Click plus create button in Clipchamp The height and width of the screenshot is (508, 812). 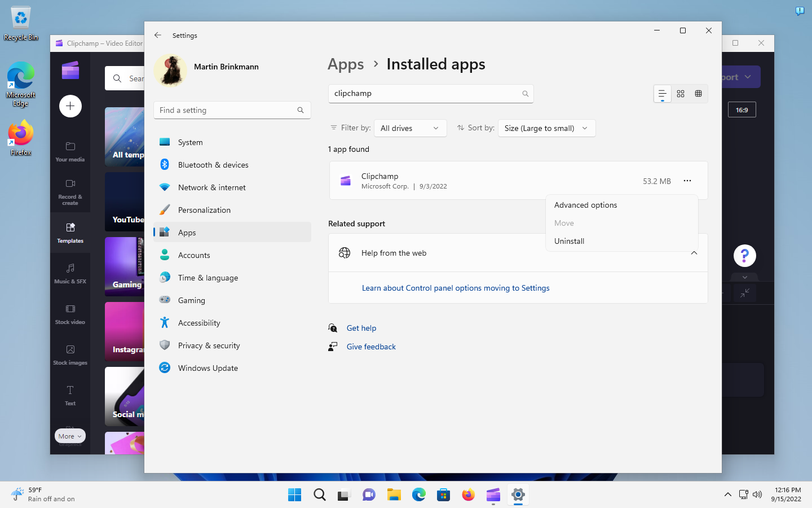coord(70,106)
